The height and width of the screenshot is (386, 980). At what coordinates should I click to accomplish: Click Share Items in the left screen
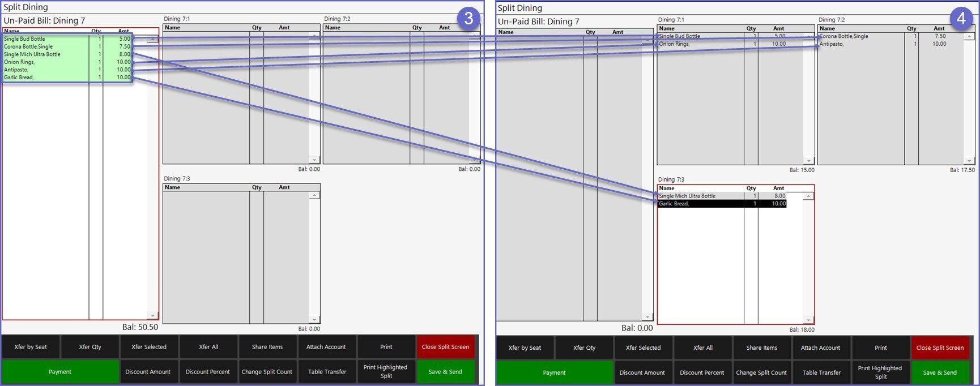[x=267, y=347]
